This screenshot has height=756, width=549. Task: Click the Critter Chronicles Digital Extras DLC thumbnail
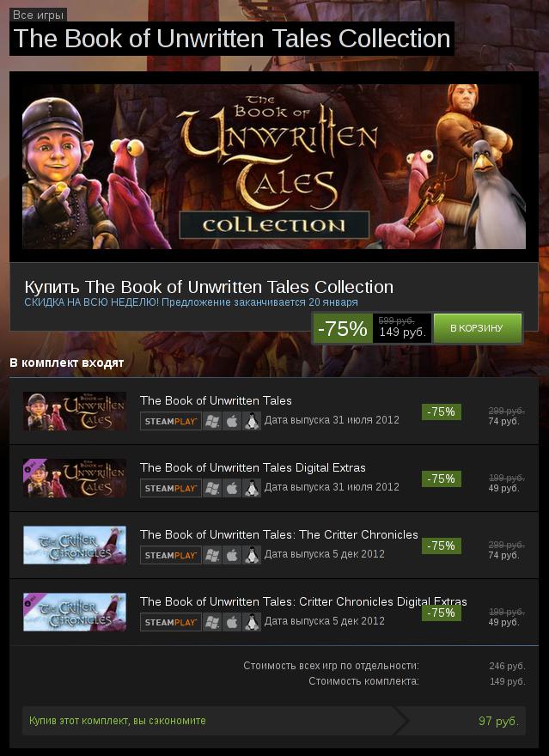[x=75, y=613]
